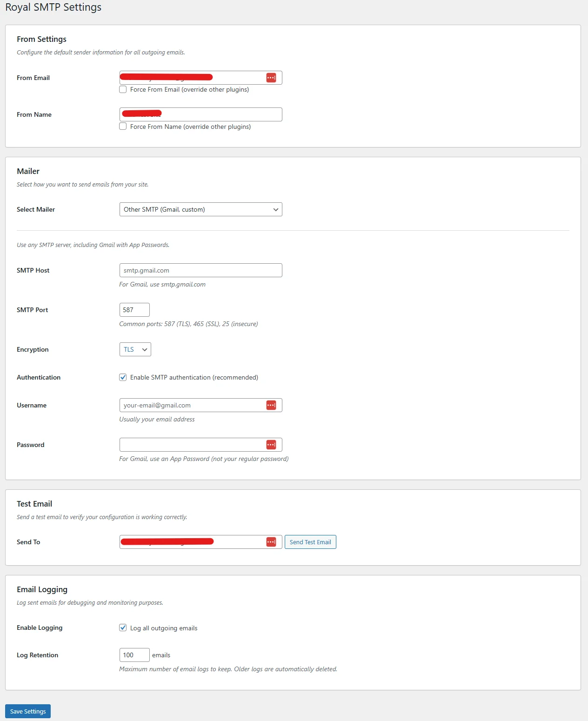Click the LastPass icon in From Email field
This screenshot has height=721, width=588.
[x=272, y=77]
